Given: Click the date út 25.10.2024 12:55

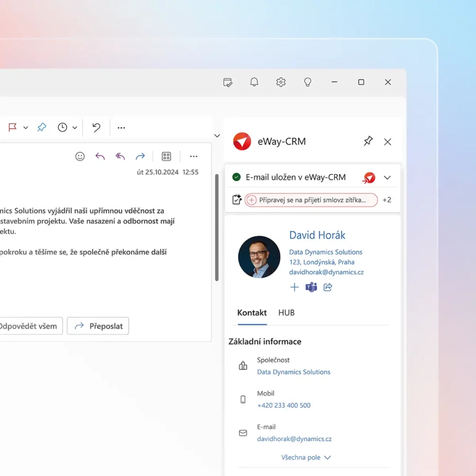Looking at the screenshot, I should pyautogui.click(x=168, y=172).
